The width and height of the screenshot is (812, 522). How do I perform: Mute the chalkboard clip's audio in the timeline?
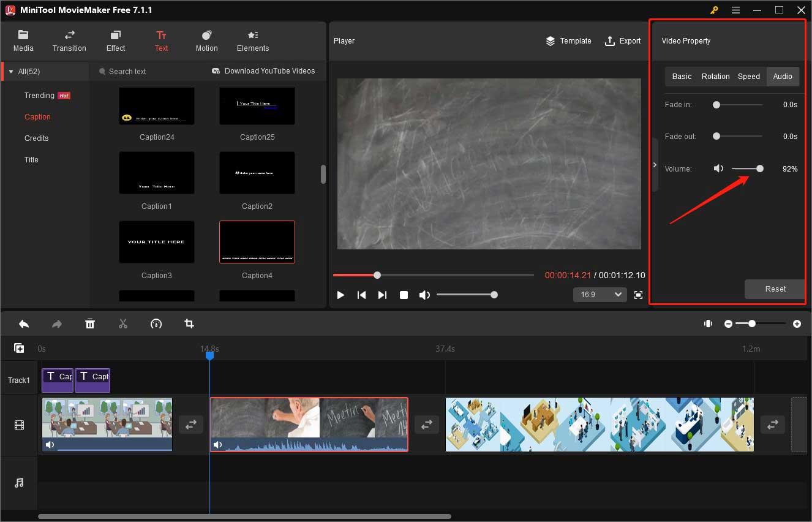click(218, 444)
